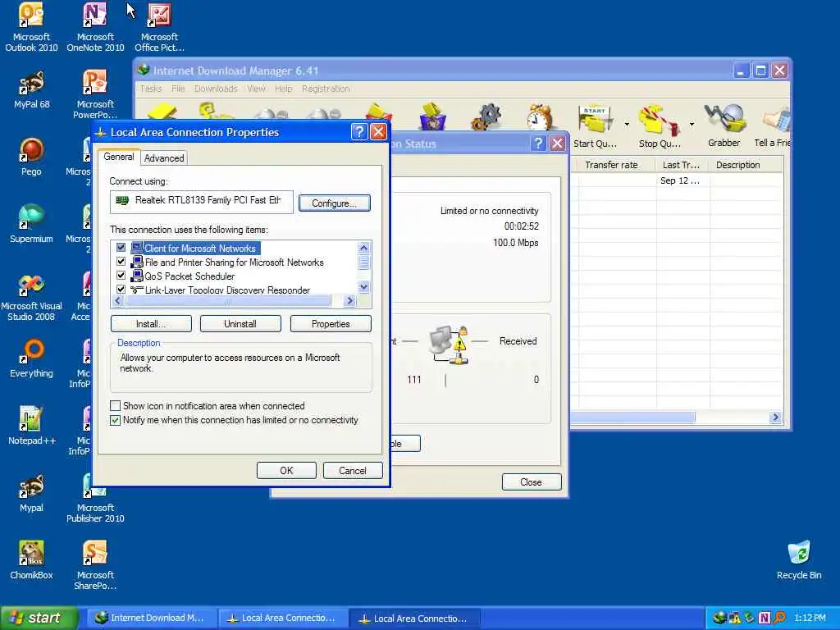This screenshot has width=840, height=630.
Task: Open Grabber tool in Download Manager
Action: (x=724, y=126)
